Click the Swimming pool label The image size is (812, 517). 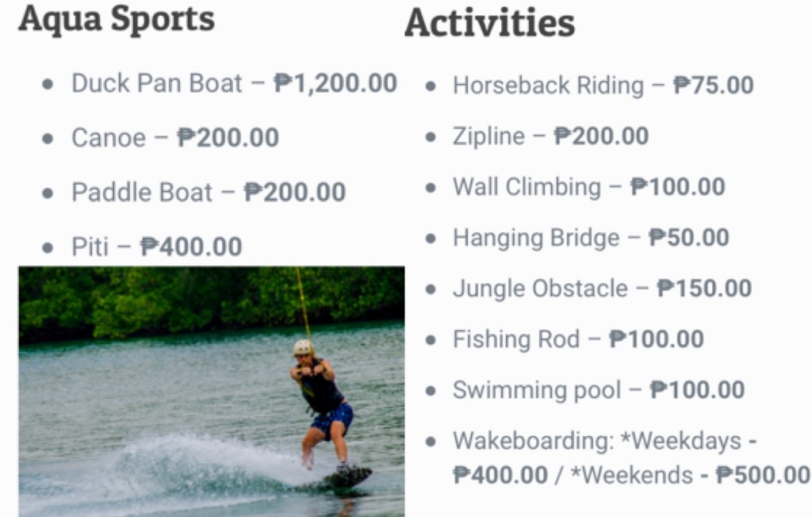click(x=537, y=390)
